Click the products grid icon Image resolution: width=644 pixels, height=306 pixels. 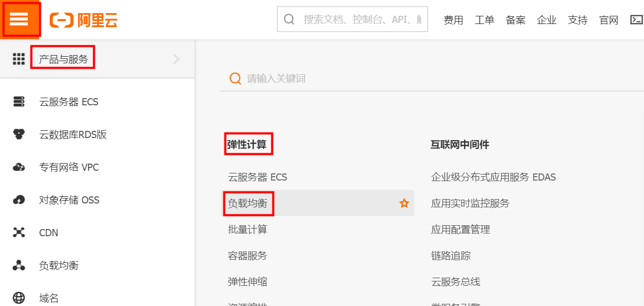(x=19, y=59)
